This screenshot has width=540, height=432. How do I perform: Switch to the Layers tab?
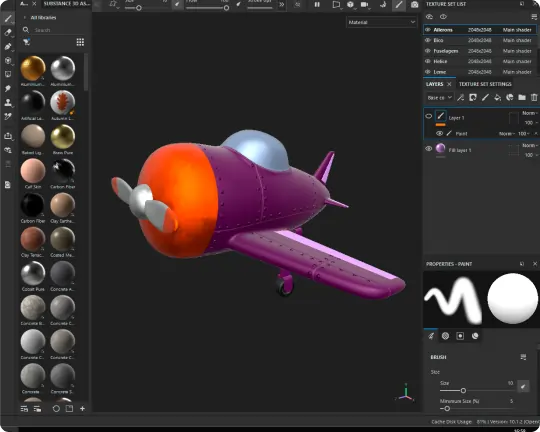click(x=434, y=84)
